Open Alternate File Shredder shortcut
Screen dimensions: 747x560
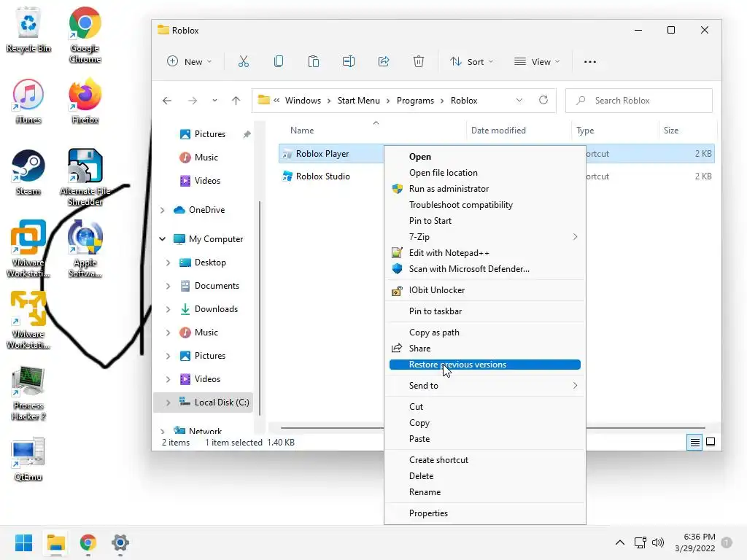click(85, 177)
